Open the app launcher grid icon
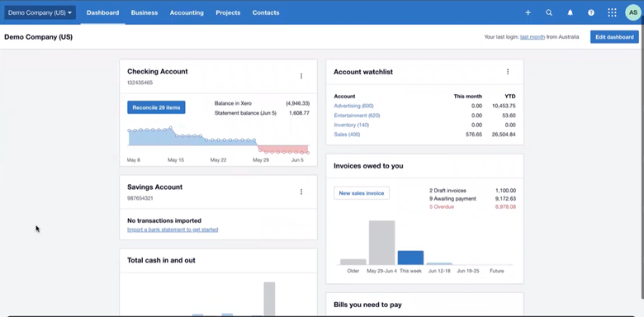The image size is (644, 317). click(x=612, y=12)
